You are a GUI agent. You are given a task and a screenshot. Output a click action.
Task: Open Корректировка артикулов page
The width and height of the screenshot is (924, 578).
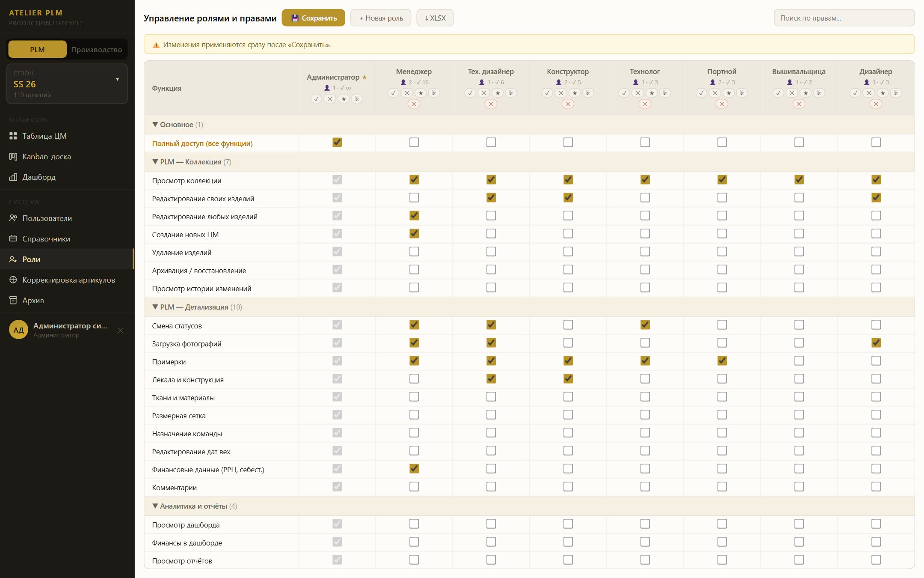point(67,280)
